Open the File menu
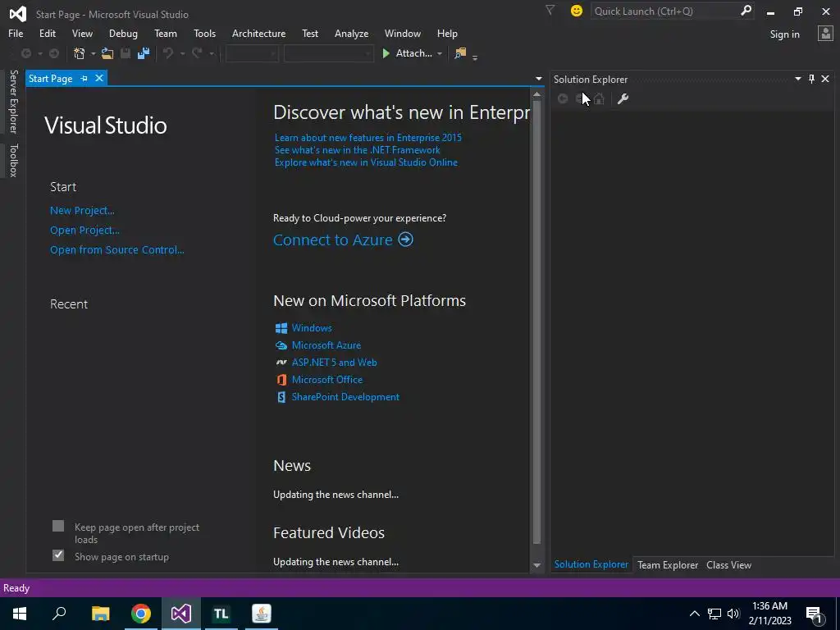 click(16, 33)
